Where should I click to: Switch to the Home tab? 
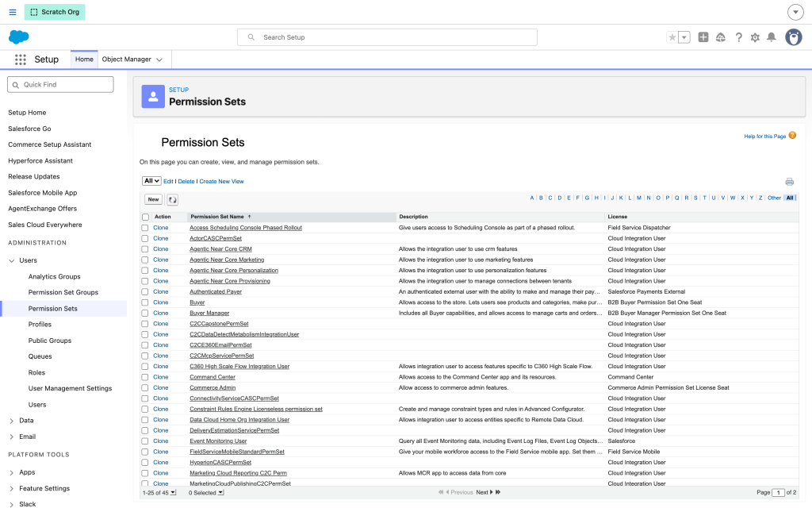coord(84,59)
